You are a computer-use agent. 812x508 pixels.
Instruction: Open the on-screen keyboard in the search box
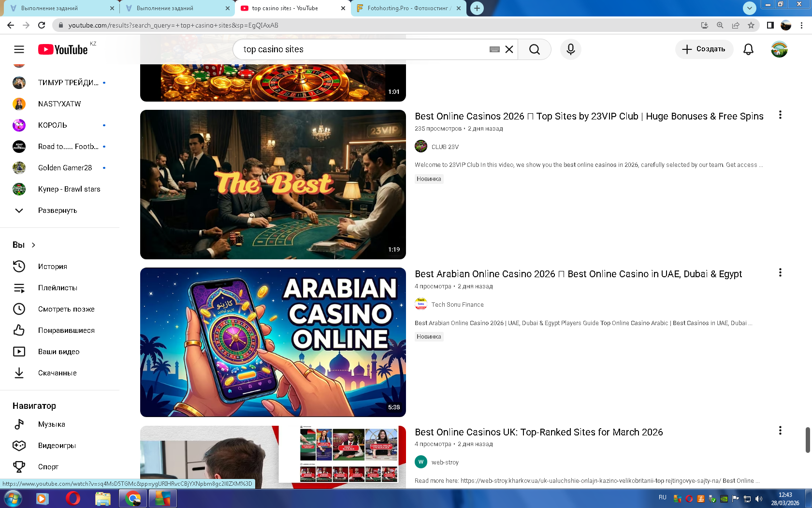click(x=494, y=49)
